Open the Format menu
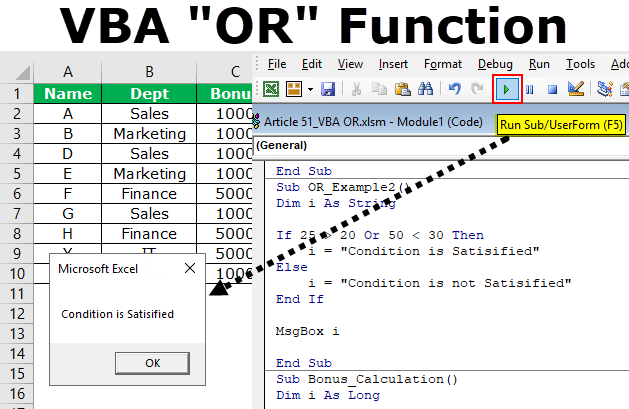 tap(443, 64)
